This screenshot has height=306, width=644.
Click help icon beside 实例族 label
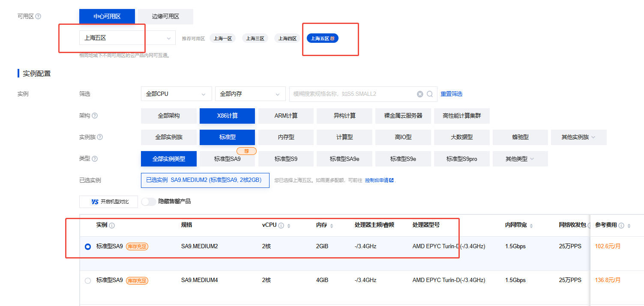(100, 137)
